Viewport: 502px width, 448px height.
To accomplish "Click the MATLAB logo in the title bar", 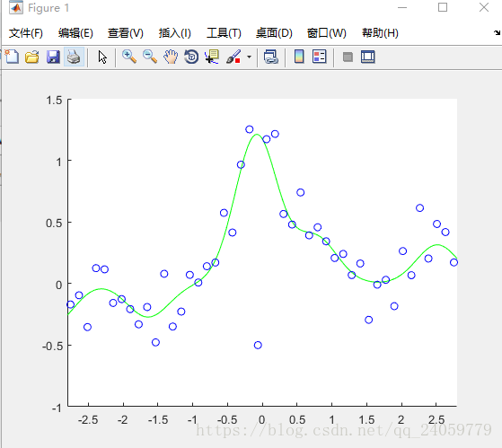I will pos(15,8).
